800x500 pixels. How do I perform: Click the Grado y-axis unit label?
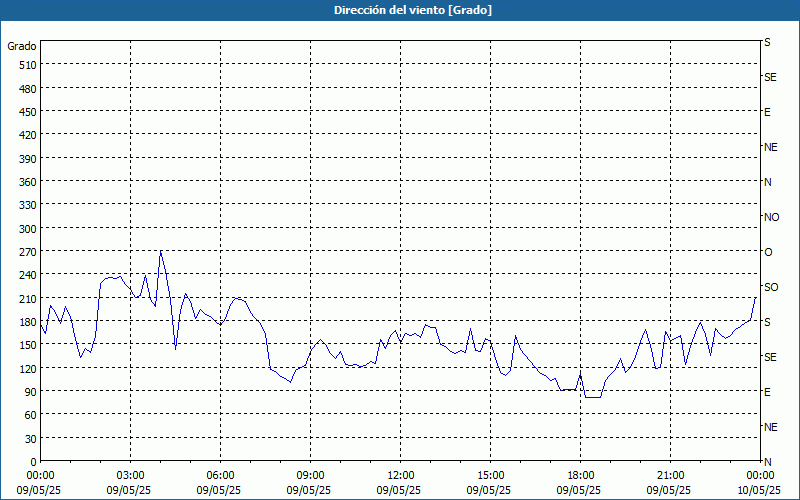(x=22, y=46)
